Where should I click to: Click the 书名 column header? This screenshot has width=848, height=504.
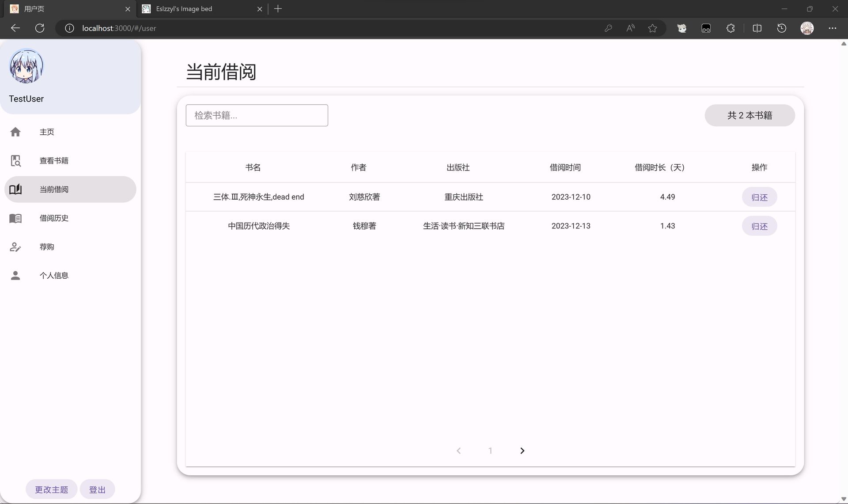click(253, 167)
